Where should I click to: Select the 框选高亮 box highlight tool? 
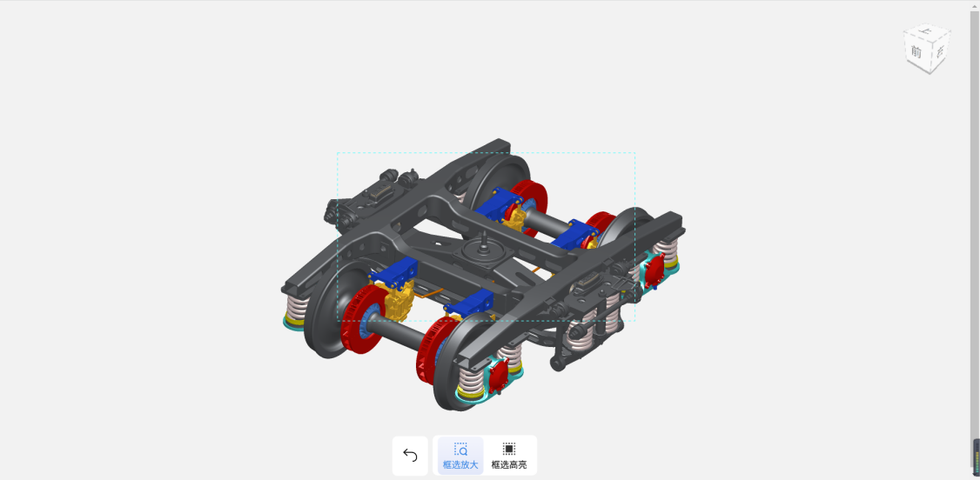(509, 456)
